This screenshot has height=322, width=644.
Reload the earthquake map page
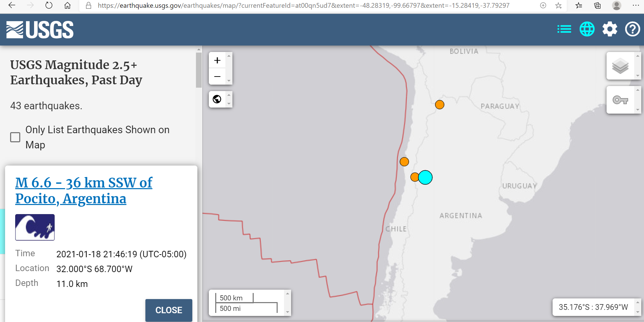pyautogui.click(x=49, y=5)
